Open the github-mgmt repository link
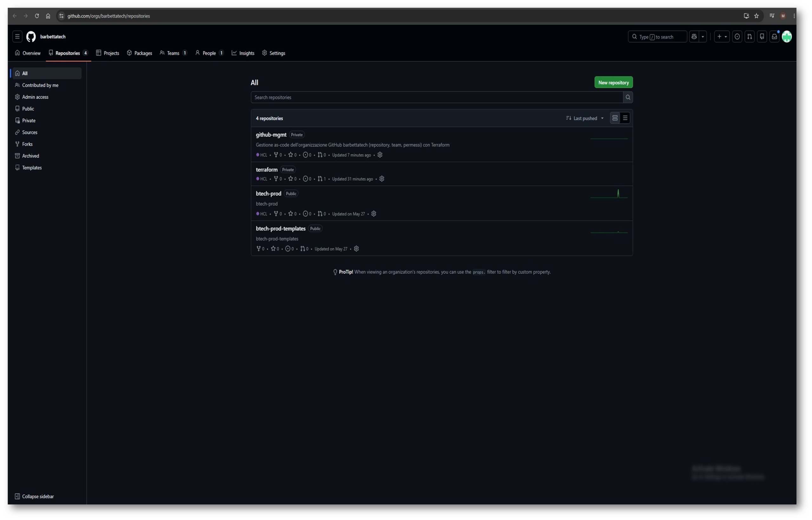Image resolution: width=812 pixels, height=520 pixels. point(271,135)
